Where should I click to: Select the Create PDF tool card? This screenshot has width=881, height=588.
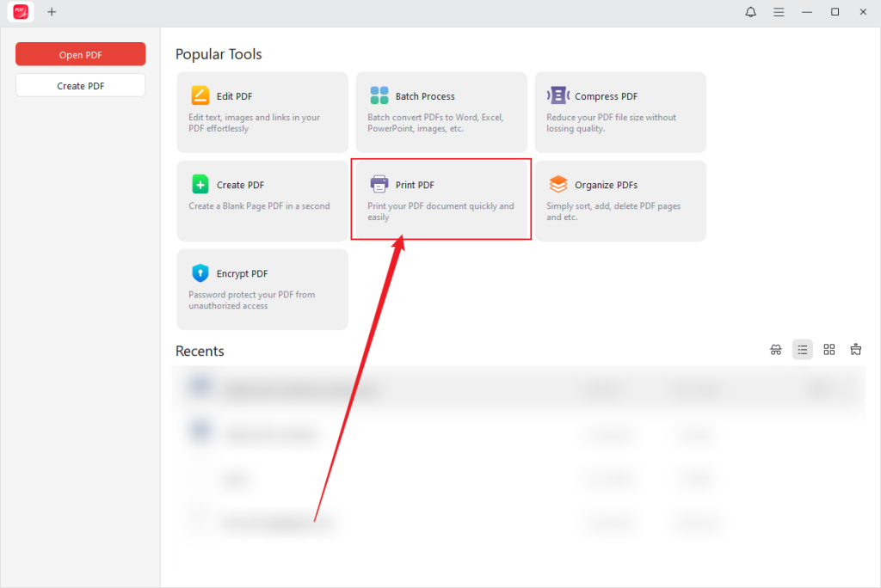pos(262,200)
